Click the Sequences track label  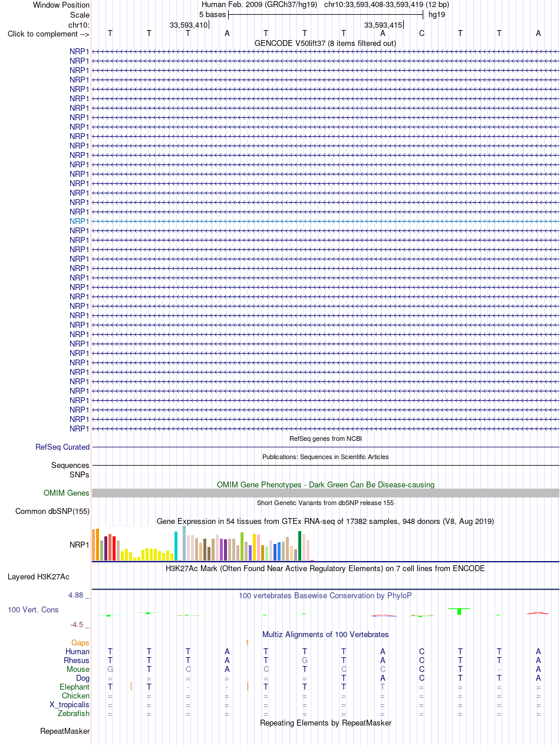71,466
